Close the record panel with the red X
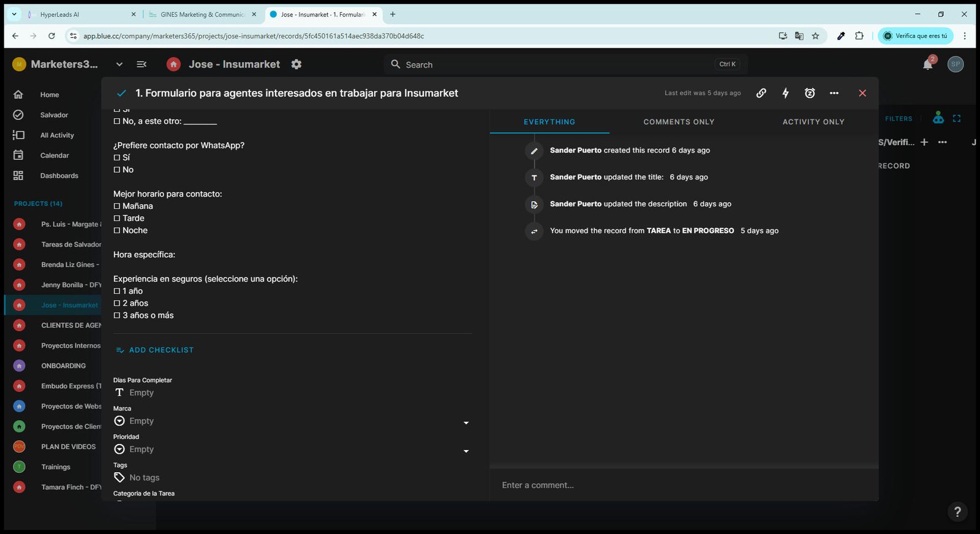Viewport: 980px width, 534px height. [862, 93]
